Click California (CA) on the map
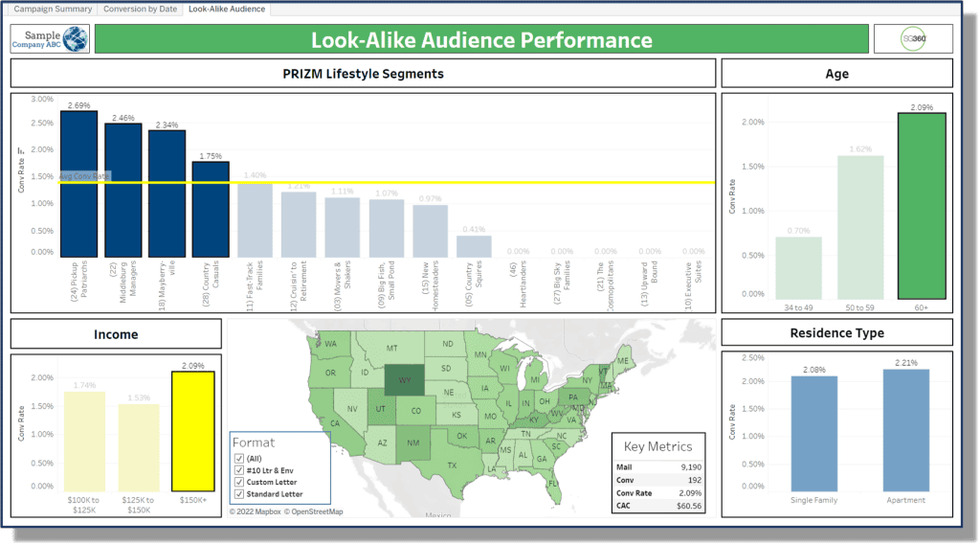Screen dimensions: 980x545 (335, 423)
